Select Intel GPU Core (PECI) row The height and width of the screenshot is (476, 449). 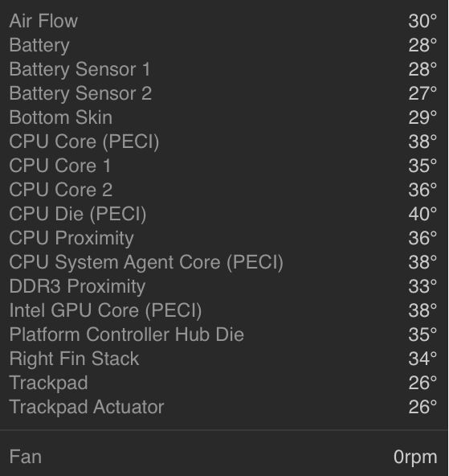click(x=223, y=310)
